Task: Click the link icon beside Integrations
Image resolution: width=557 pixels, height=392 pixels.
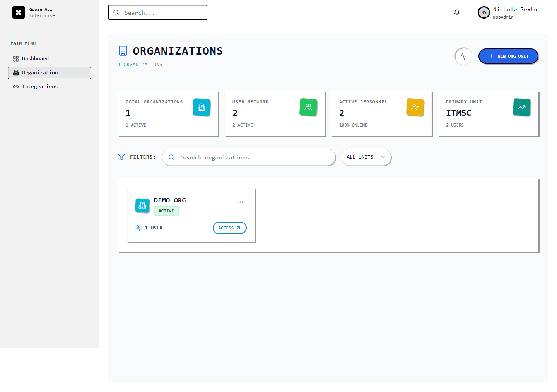Action: 16,86
